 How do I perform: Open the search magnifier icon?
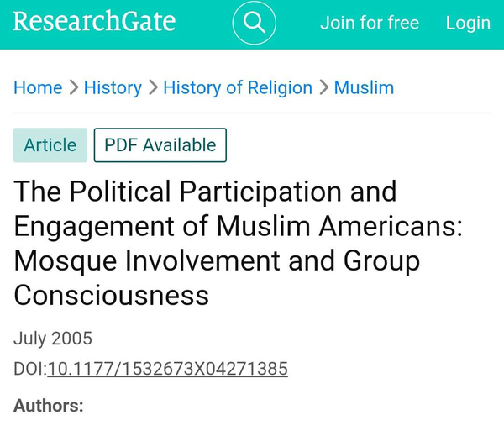254,23
